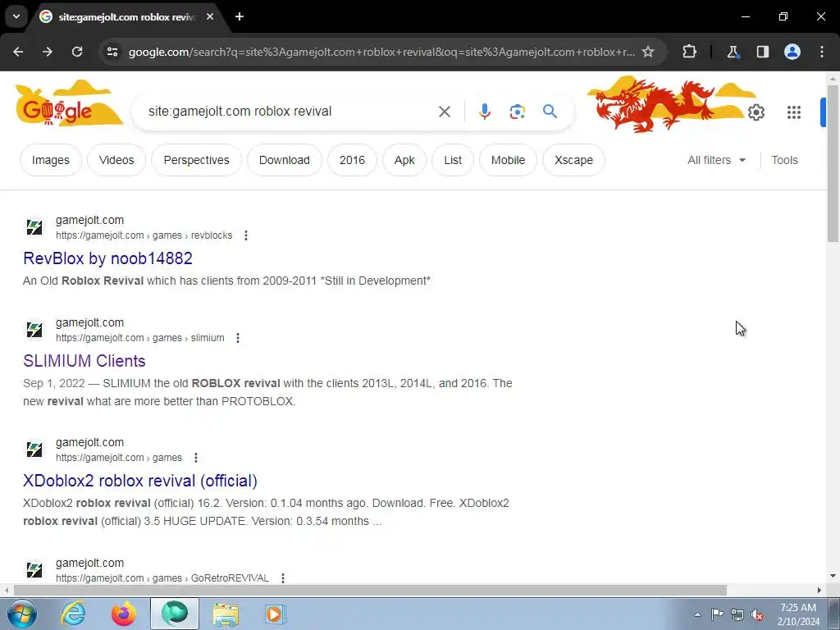Click the scroll-down arrow on scrollbar
Screen dimensions: 840x630
[833, 576]
